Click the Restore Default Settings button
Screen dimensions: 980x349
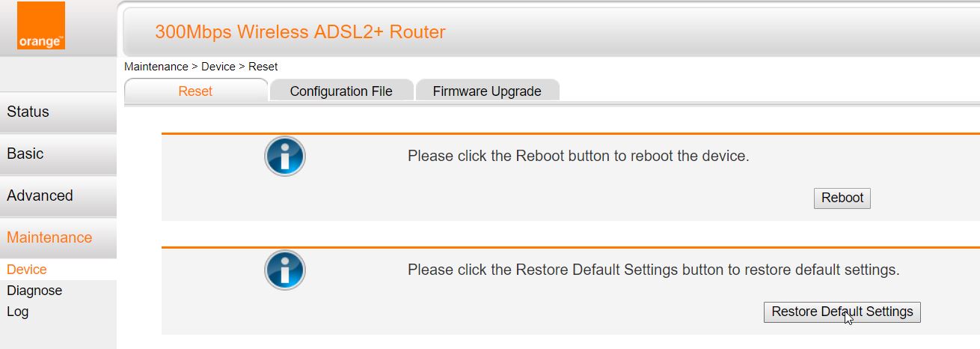click(x=842, y=312)
